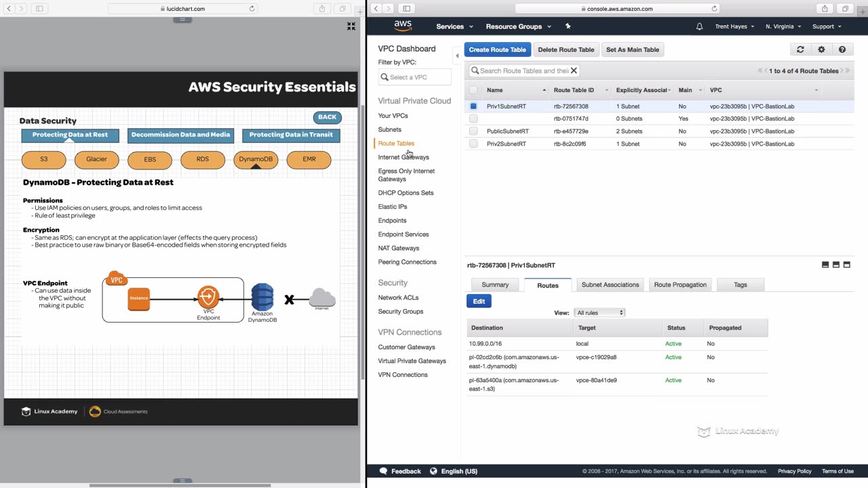Clear the route table search field

point(574,70)
